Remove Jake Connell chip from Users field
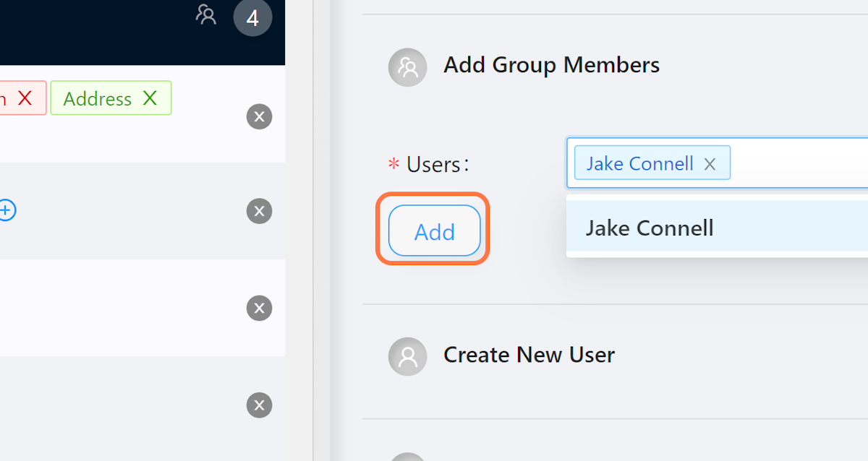The image size is (868, 461). 710,164
